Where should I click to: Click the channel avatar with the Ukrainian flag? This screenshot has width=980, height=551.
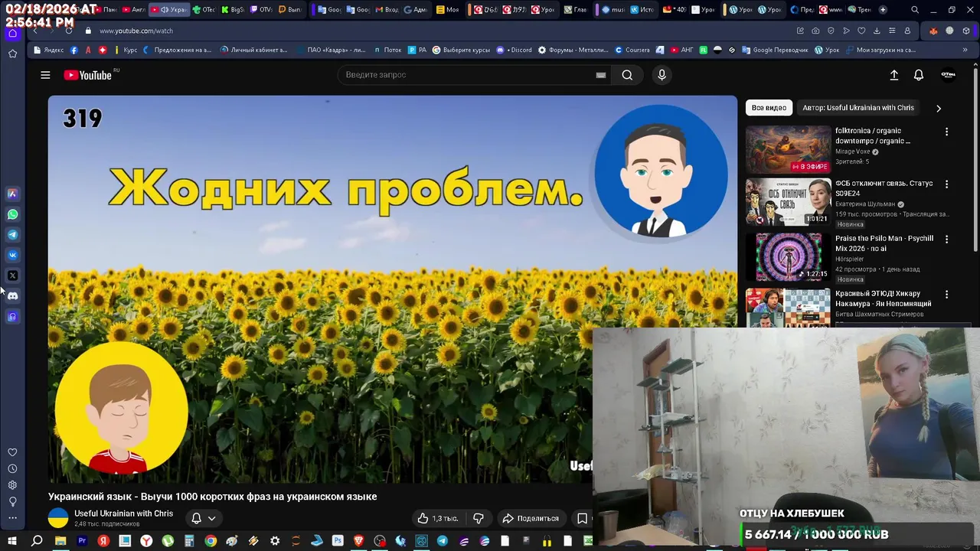point(58,518)
